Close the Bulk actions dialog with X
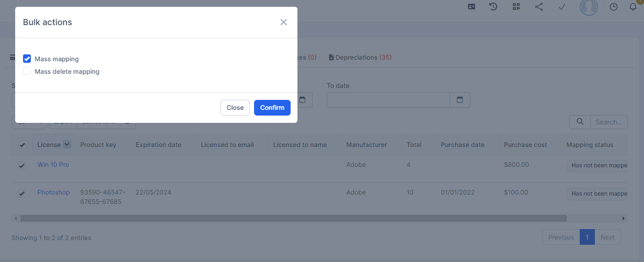Image resolution: width=644 pixels, height=262 pixels. pos(283,22)
